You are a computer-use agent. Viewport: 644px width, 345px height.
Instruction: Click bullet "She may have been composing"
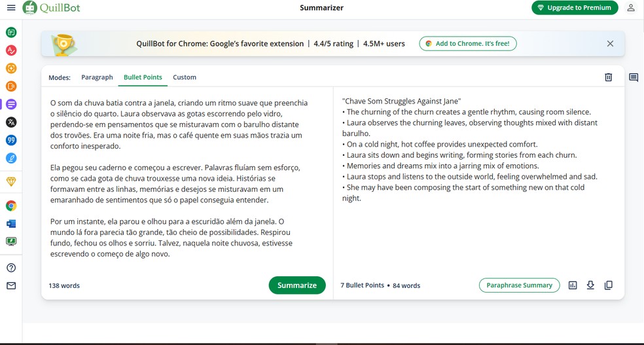463,192
